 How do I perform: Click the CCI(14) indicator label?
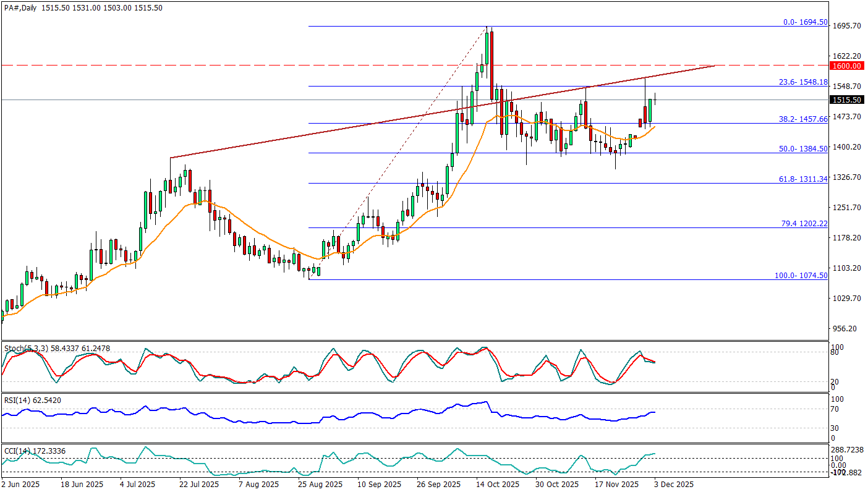point(17,450)
